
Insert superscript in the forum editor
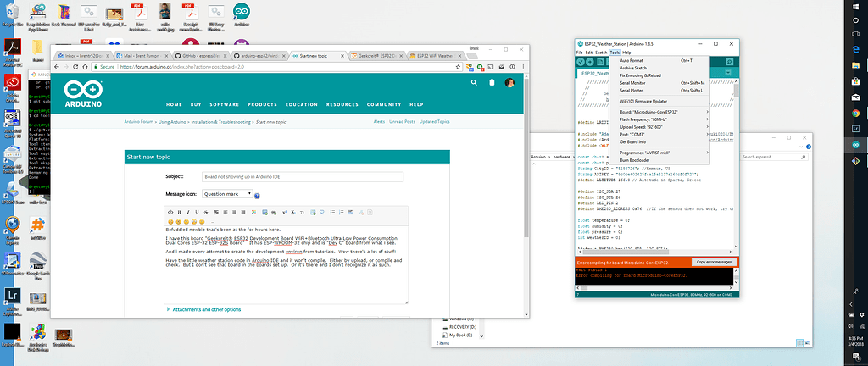(284, 212)
